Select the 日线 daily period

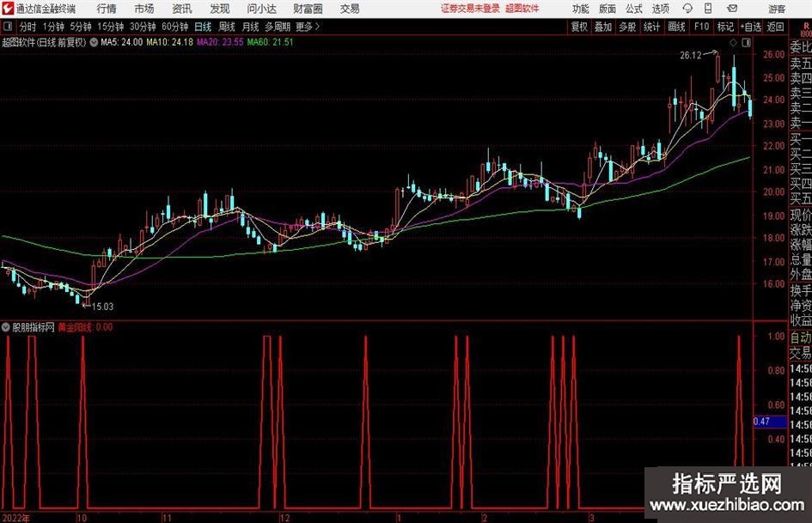tap(203, 27)
